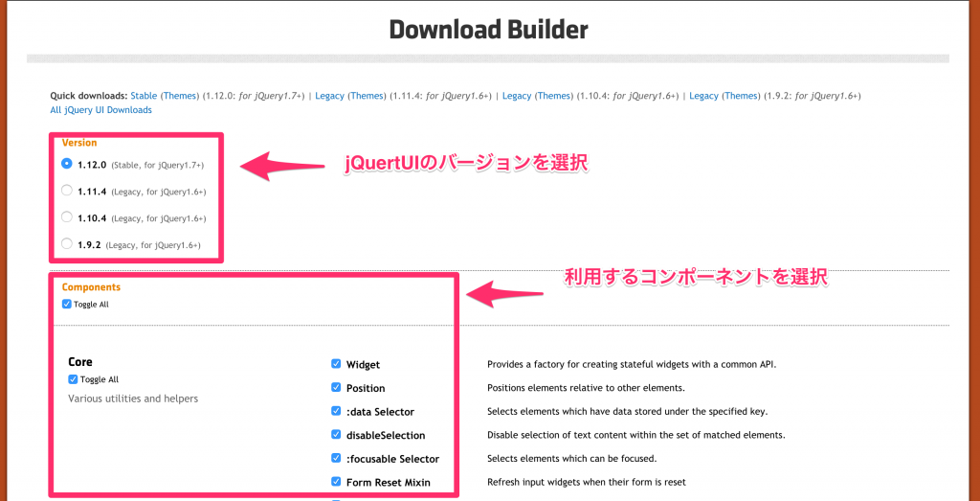This screenshot has width=980, height=501.
Task: Click 'Refresh input widgets when their form is reset' text
Action: (587, 482)
